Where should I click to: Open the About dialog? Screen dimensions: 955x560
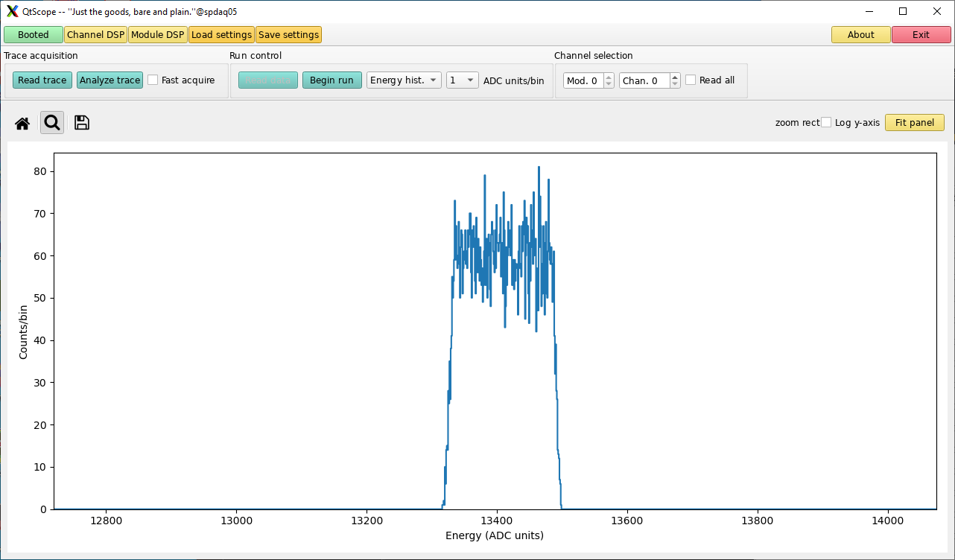(861, 34)
